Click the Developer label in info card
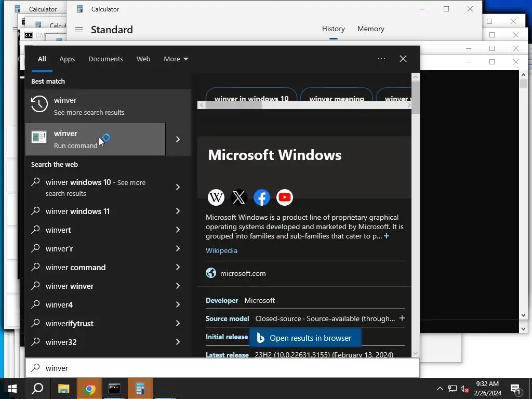The width and height of the screenshot is (532, 399). (222, 300)
